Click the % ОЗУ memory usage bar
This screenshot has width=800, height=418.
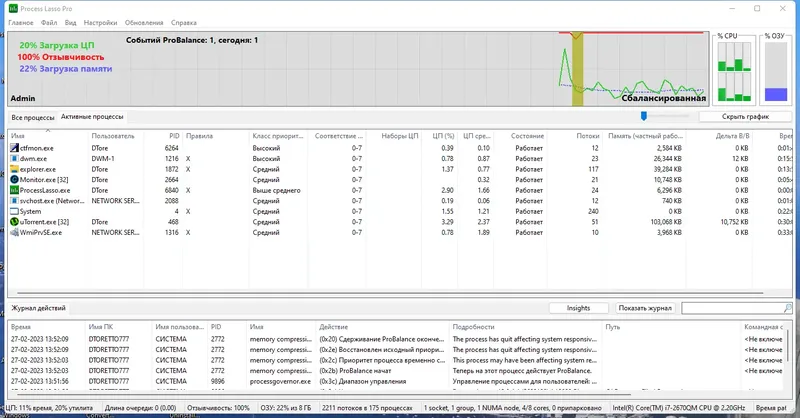point(776,72)
